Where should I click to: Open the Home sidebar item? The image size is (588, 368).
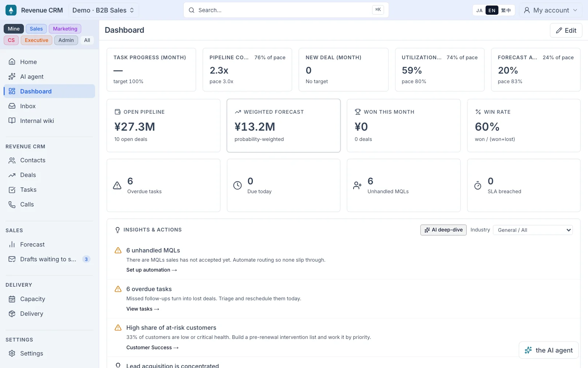49,62
